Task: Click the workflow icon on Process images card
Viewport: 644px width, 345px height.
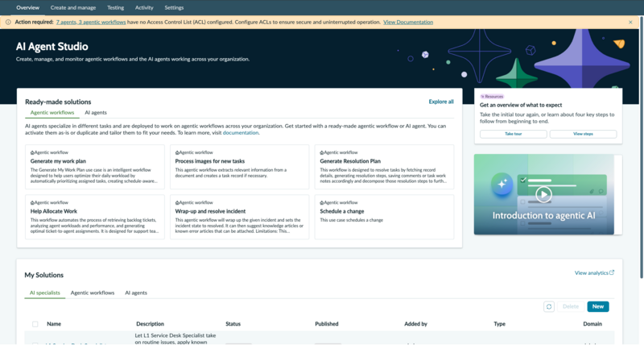Action: coord(177,152)
